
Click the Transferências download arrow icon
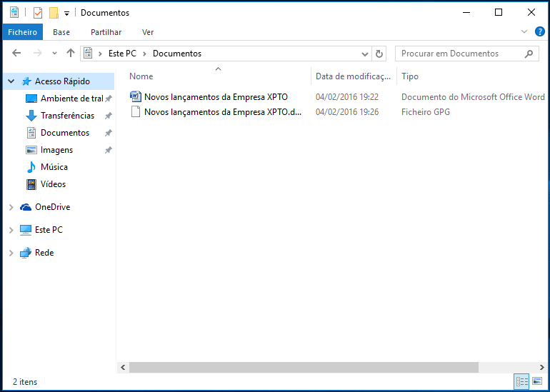tap(31, 116)
